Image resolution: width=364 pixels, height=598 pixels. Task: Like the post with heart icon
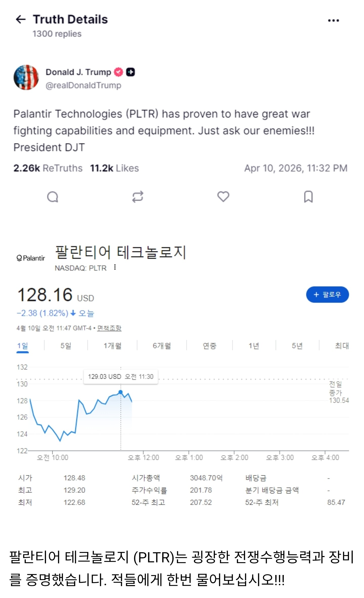223,197
